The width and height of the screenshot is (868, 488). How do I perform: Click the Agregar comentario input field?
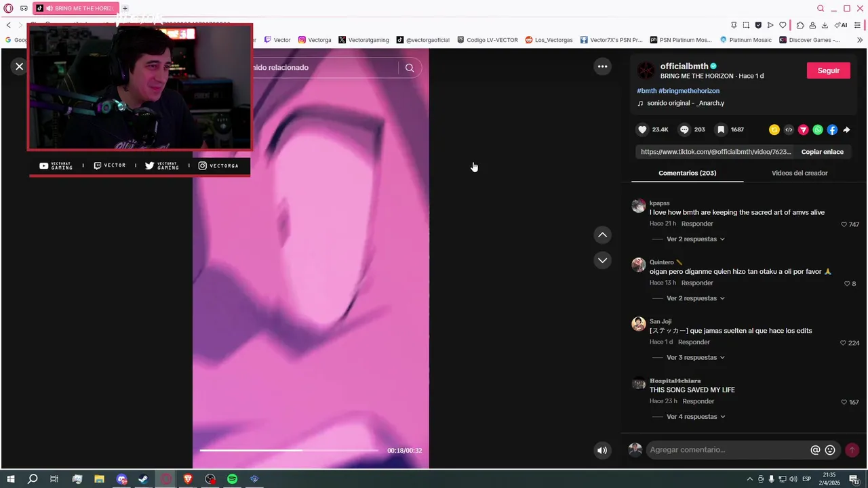[726, 450]
